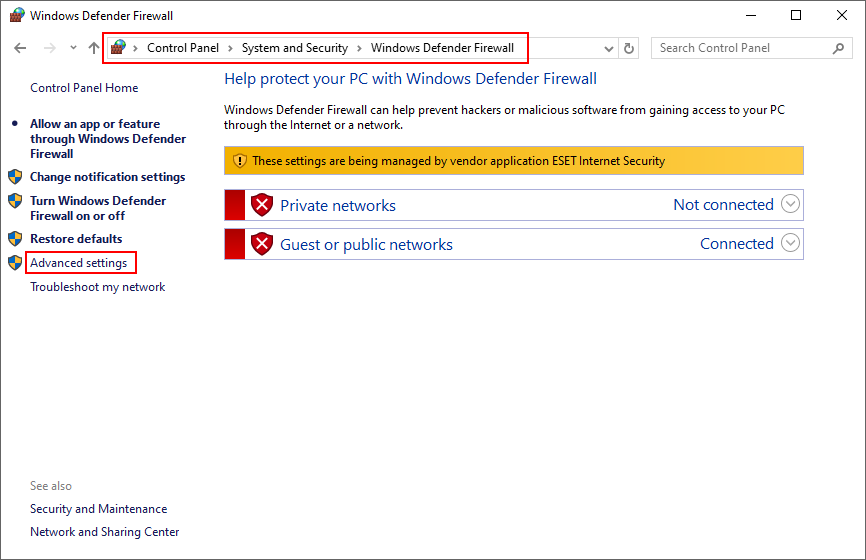Click Windows Defender Firewall breadcrumb item
This screenshot has height=560, width=866.
click(442, 48)
